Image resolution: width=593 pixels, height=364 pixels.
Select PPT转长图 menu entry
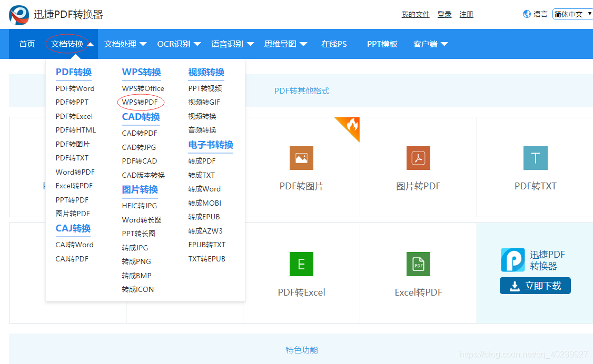[x=139, y=234]
